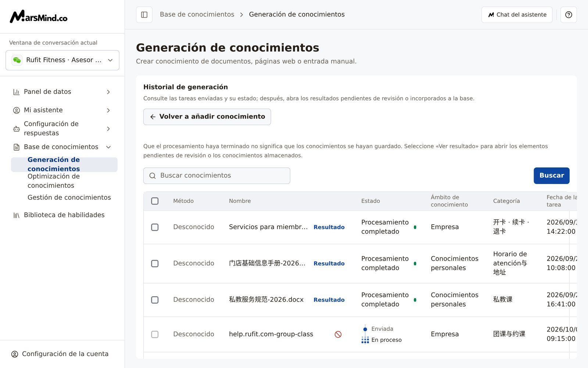The image size is (588, 368).
Task: Click the Base de conocimientos document icon
Action: [17, 147]
